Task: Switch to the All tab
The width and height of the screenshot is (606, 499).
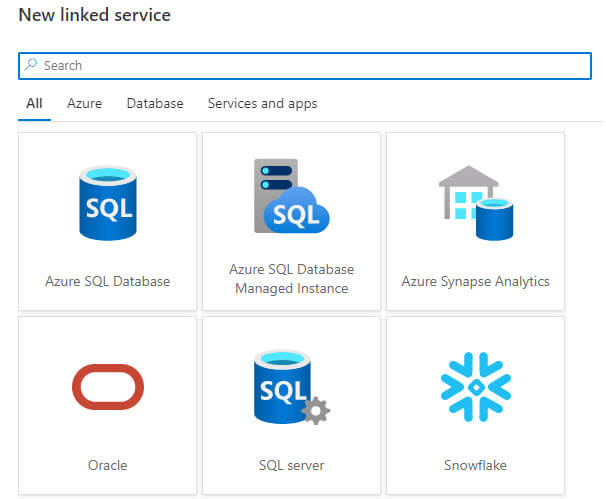Action: [x=34, y=103]
